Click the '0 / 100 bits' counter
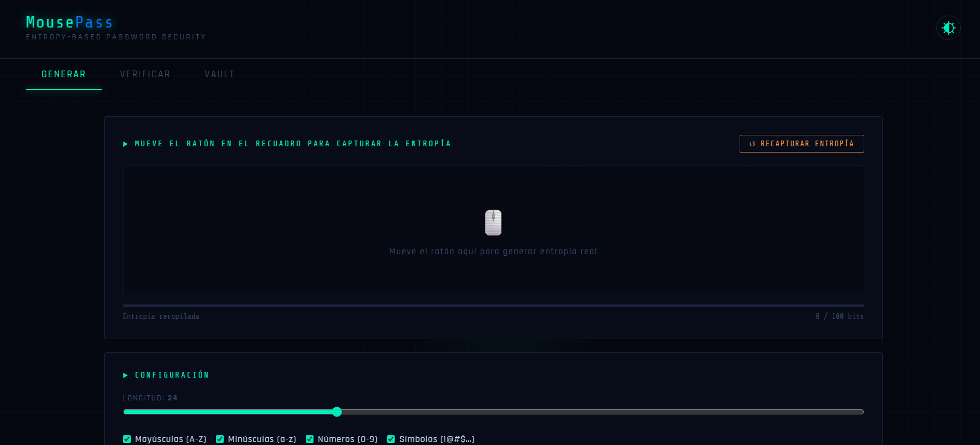 tap(839, 316)
